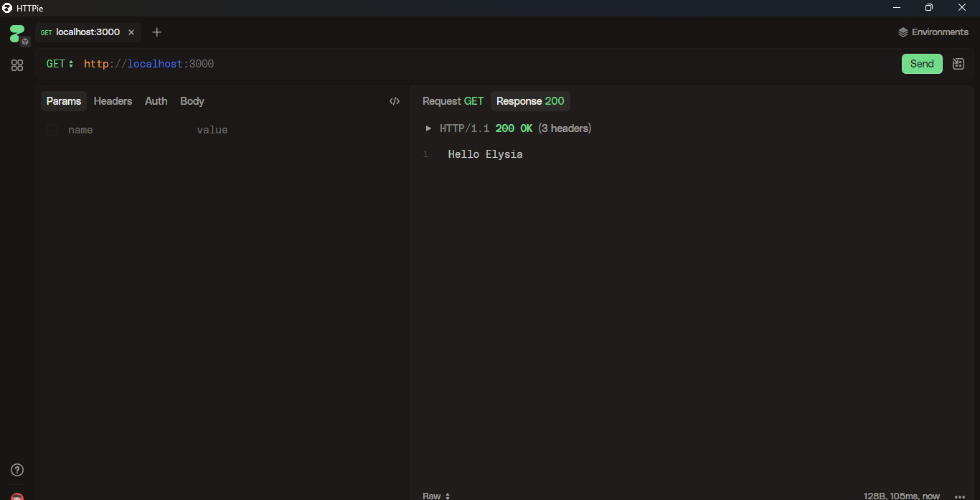The height and width of the screenshot is (500, 980).
Task: Open the help question mark icon
Action: (17, 470)
